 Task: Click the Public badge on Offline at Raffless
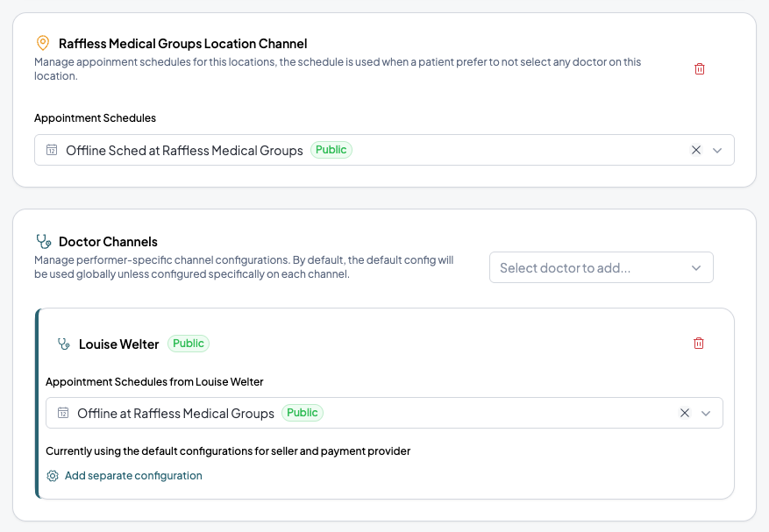click(303, 412)
